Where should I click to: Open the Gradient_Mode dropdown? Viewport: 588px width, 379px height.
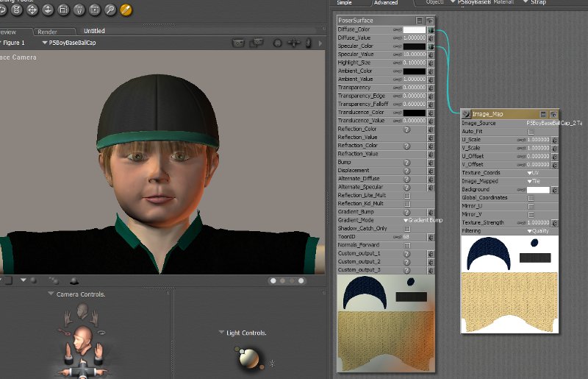(x=423, y=221)
